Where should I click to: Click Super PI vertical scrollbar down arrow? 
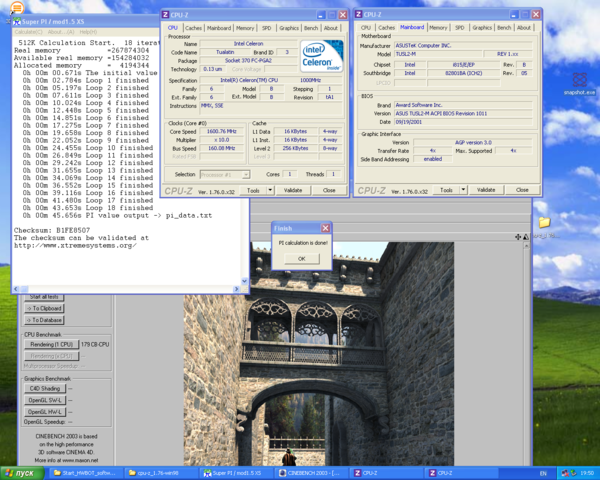[245, 281]
